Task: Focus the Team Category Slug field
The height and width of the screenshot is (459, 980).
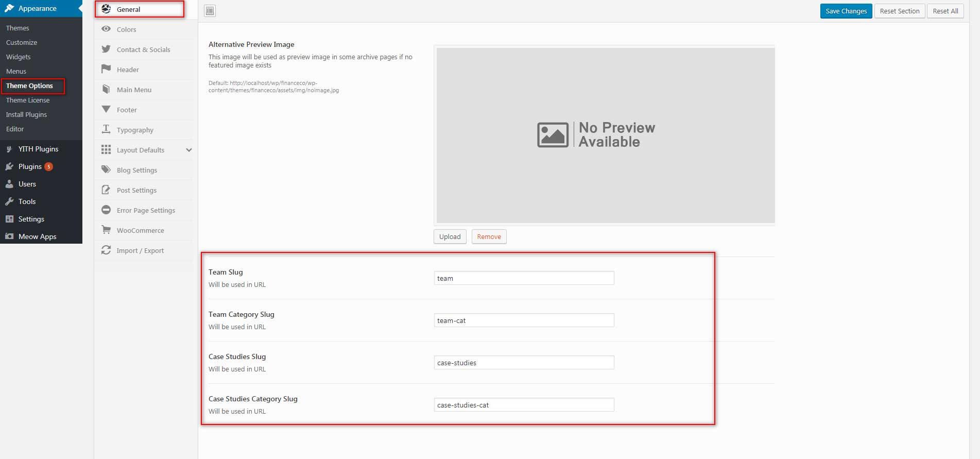Action: pyautogui.click(x=524, y=320)
